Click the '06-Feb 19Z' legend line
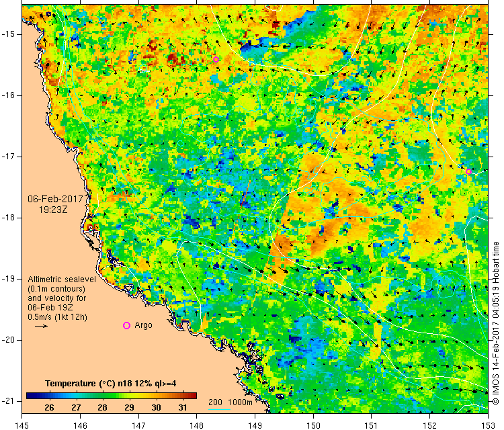504x430 pixels. click(50, 307)
